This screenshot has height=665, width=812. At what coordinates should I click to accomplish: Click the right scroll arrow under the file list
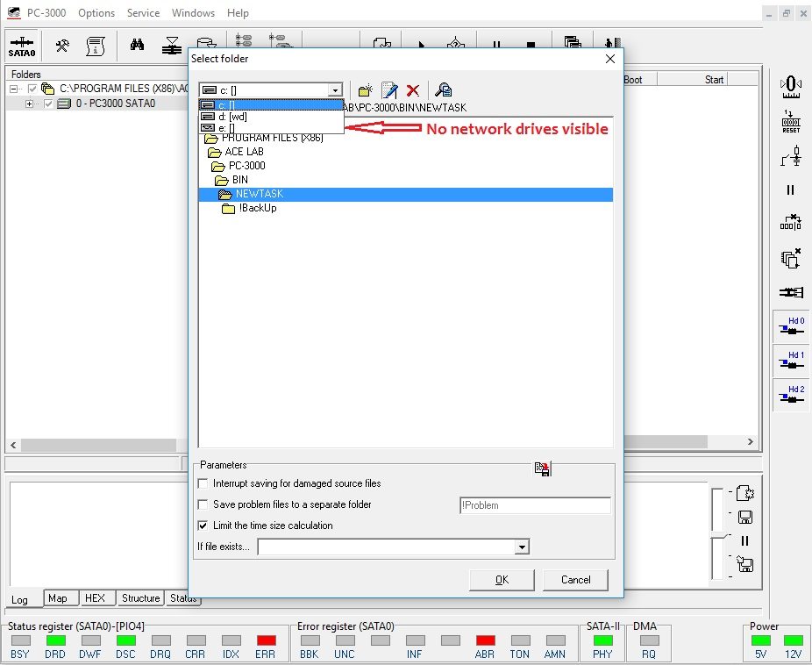751,442
